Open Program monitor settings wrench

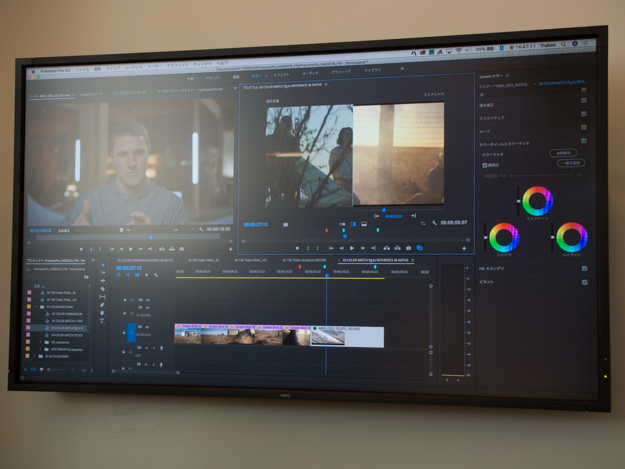pyautogui.click(x=434, y=223)
